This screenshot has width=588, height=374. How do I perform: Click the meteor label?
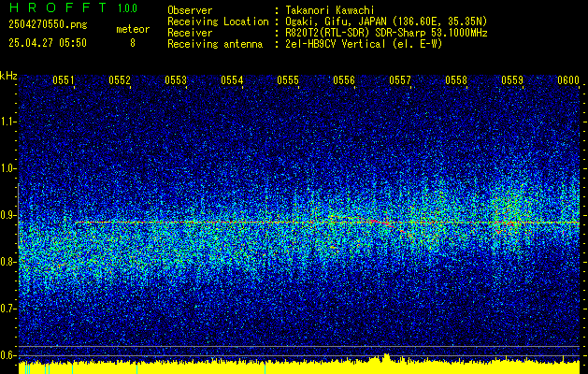click(x=133, y=29)
